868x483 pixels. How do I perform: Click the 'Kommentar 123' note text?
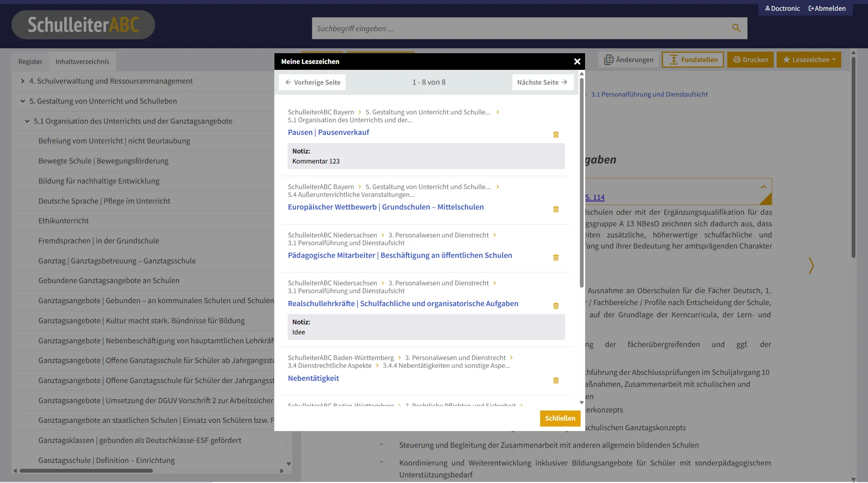click(x=316, y=161)
